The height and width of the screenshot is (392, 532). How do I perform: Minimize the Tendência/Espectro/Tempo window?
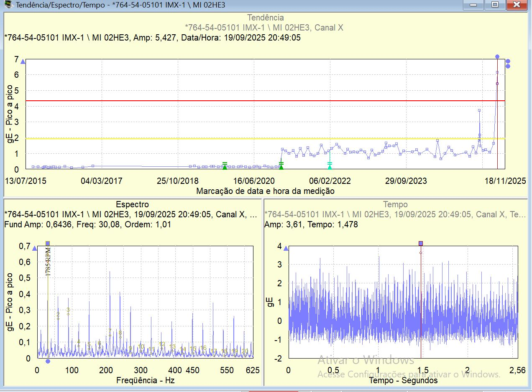pos(474,5)
